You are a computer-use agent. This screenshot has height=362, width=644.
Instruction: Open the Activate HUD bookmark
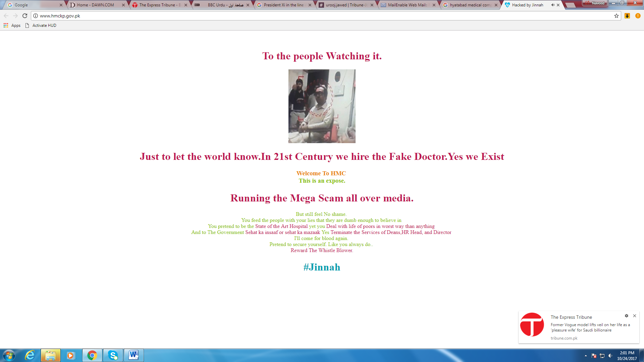pyautogui.click(x=41, y=25)
